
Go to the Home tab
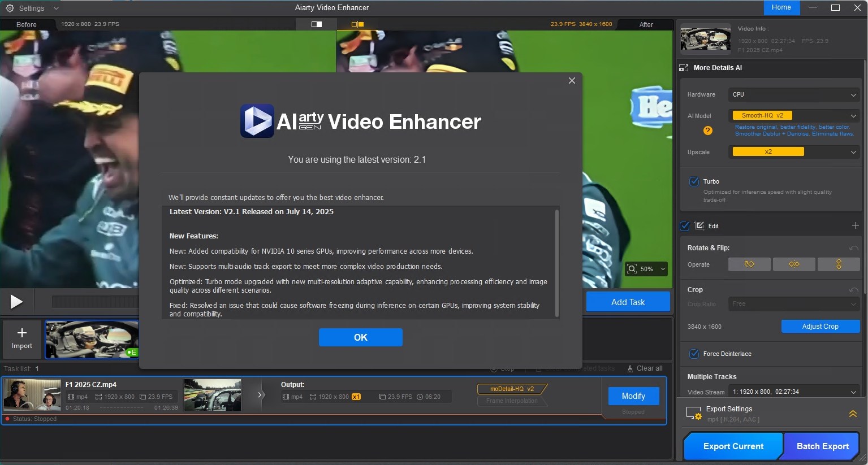pos(781,7)
